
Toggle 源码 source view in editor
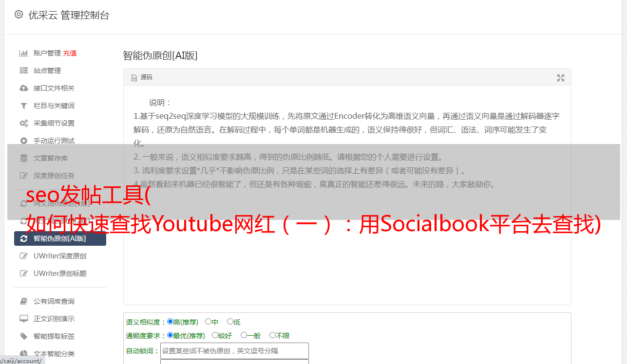tap(142, 78)
